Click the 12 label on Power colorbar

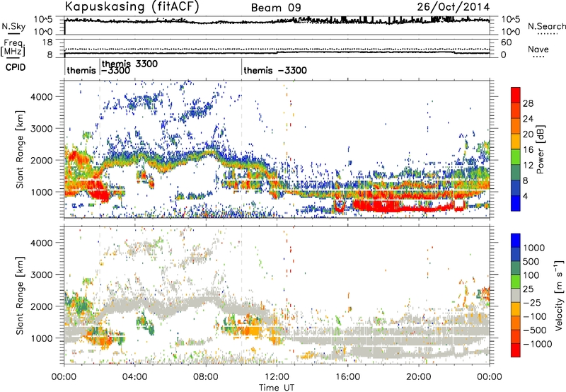point(528,166)
